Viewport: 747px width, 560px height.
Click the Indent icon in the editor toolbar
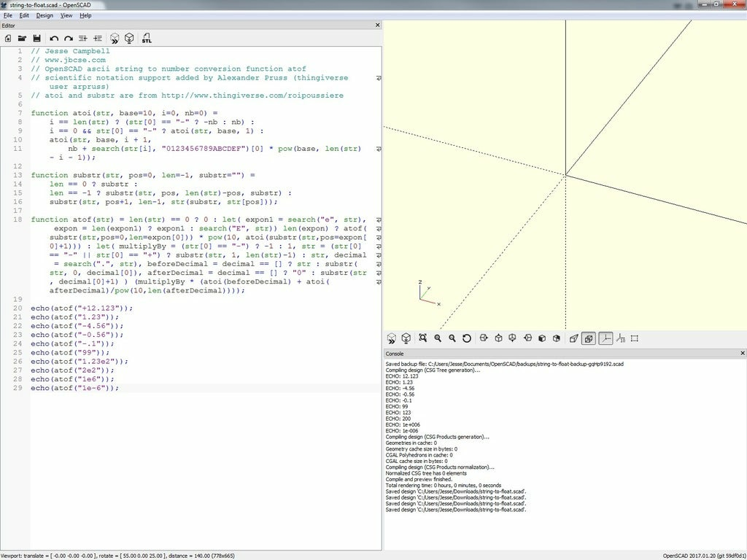coord(97,38)
